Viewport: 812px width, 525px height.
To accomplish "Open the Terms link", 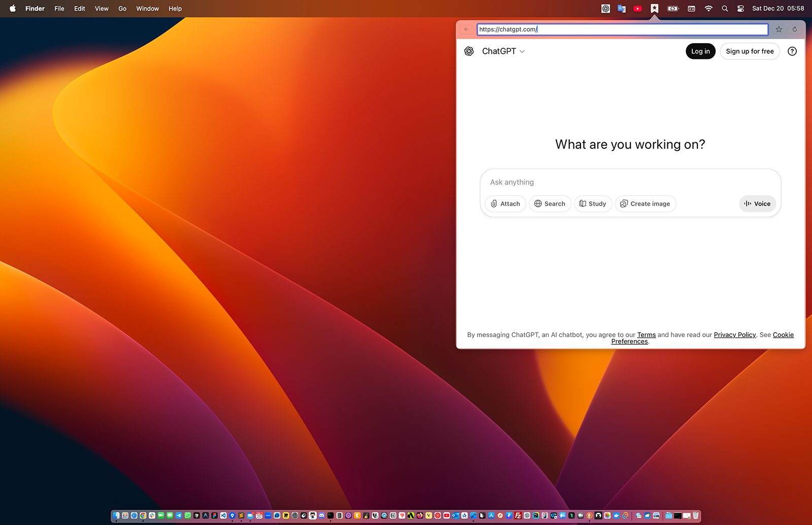I will [x=646, y=335].
